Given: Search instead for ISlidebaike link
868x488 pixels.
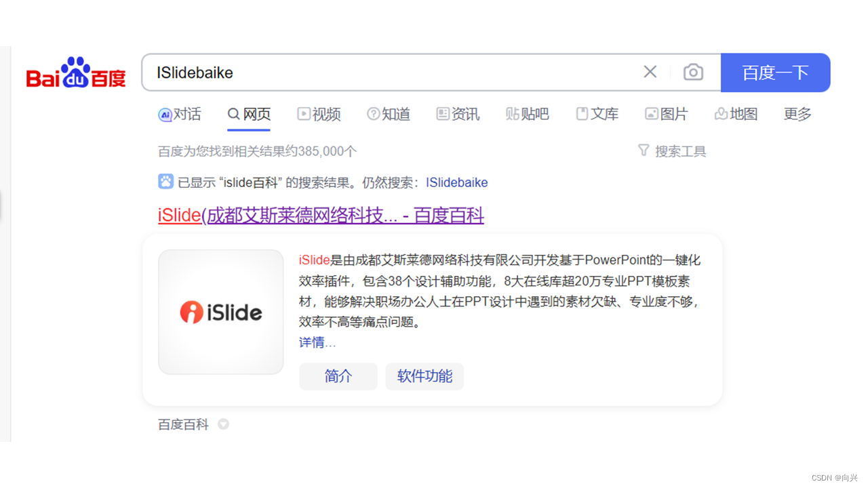Looking at the screenshot, I should (456, 182).
